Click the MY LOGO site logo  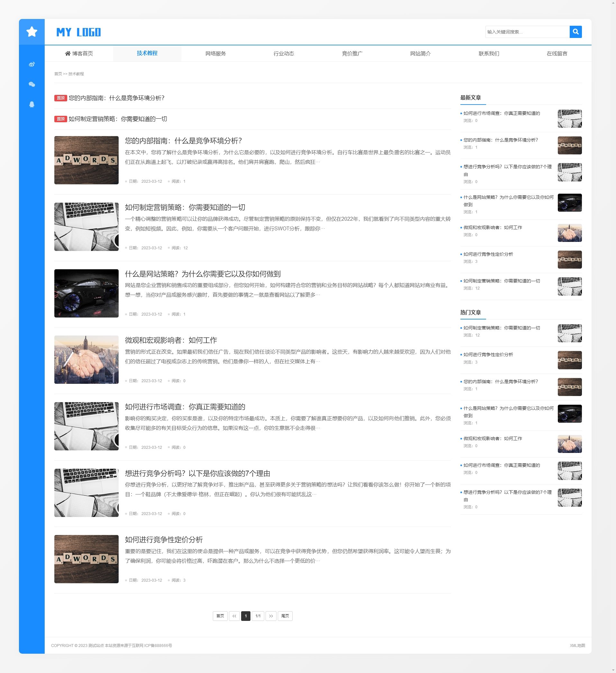click(79, 32)
